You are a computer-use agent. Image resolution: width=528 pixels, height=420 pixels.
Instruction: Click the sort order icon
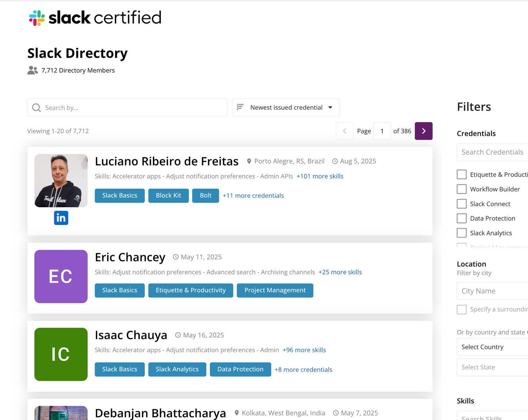point(240,107)
